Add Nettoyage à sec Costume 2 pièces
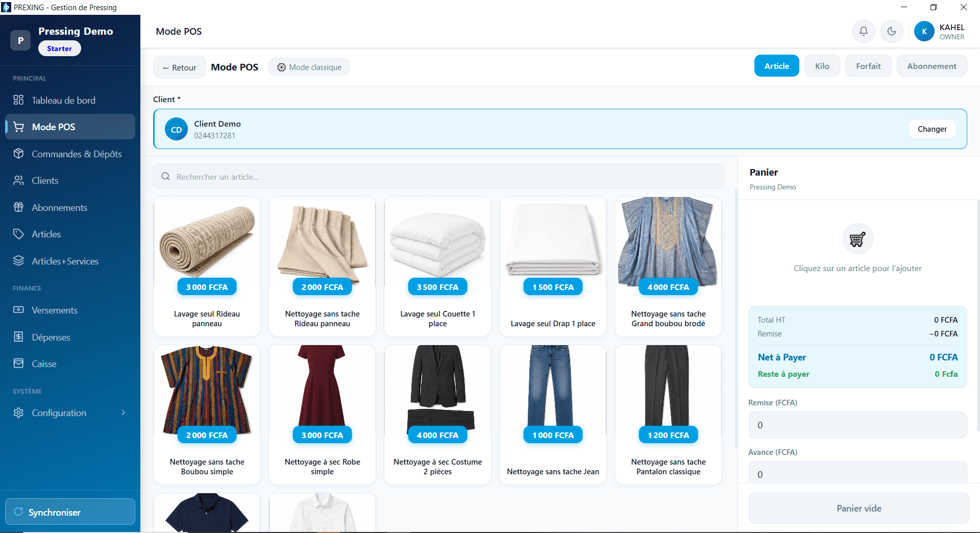Image resolution: width=980 pixels, height=533 pixels. tap(437, 415)
